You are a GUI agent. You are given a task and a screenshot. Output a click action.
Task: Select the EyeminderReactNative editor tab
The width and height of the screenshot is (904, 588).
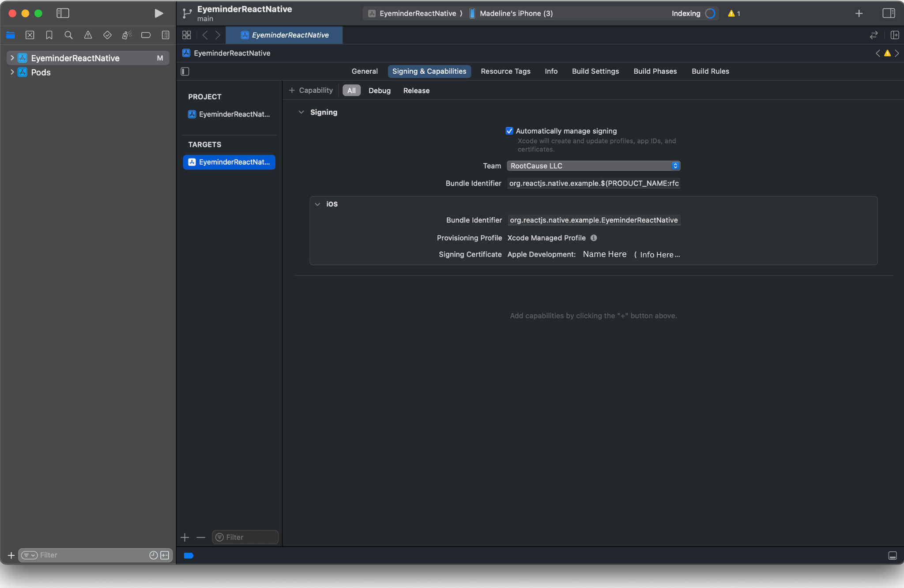[x=284, y=35]
